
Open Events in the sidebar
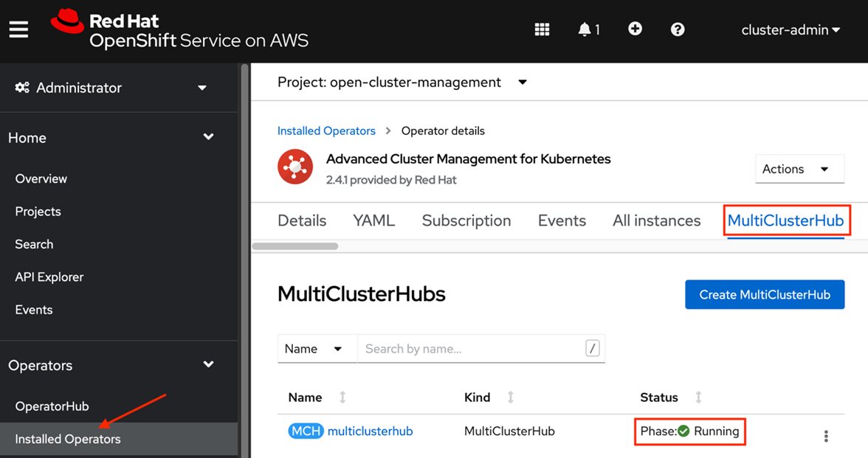click(x=34, y=310)
